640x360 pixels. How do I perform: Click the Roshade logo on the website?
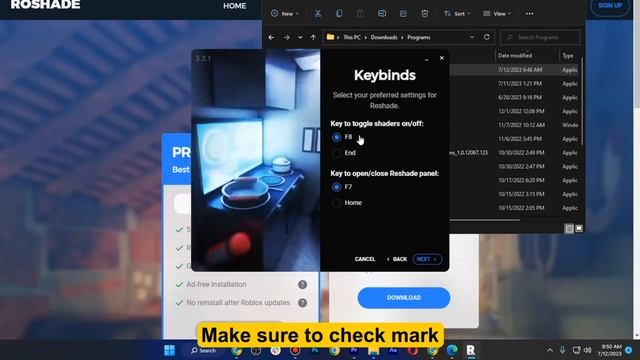(45, 5)
